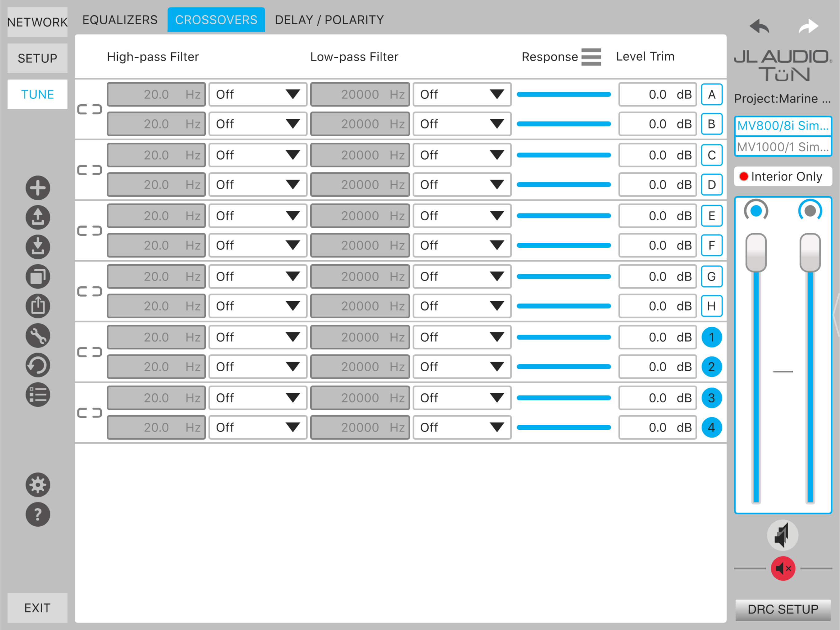Select the CROSSOVERS tab
Screen dimensions: 840x630
coord(216,20)
